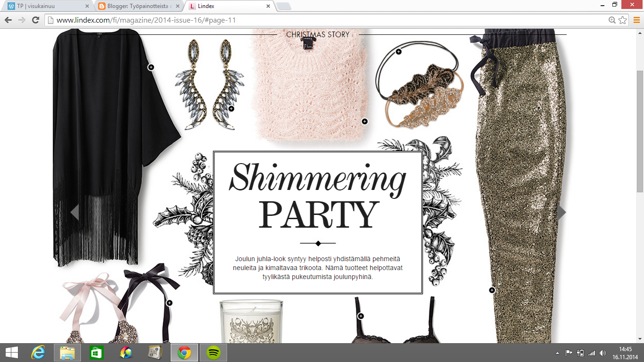Select the Lindex tab

(230, 6)
